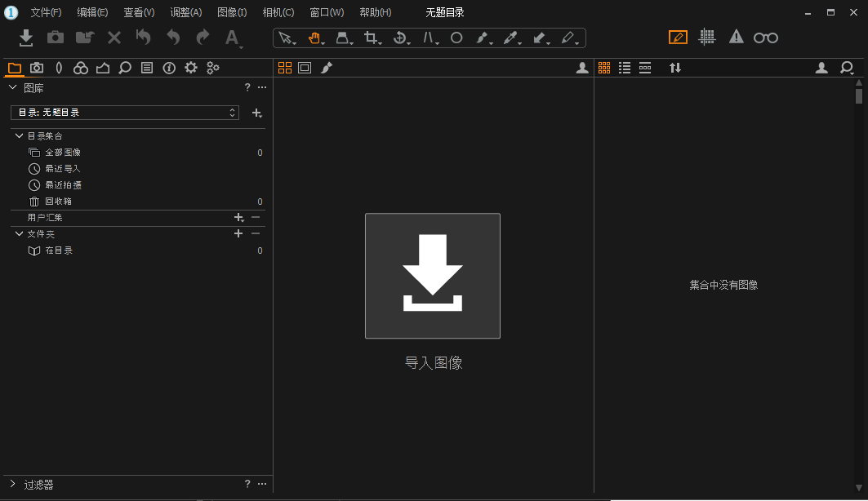Collapse the 图库 panel chevron
The image size is (868, 501).
(13, 87)
